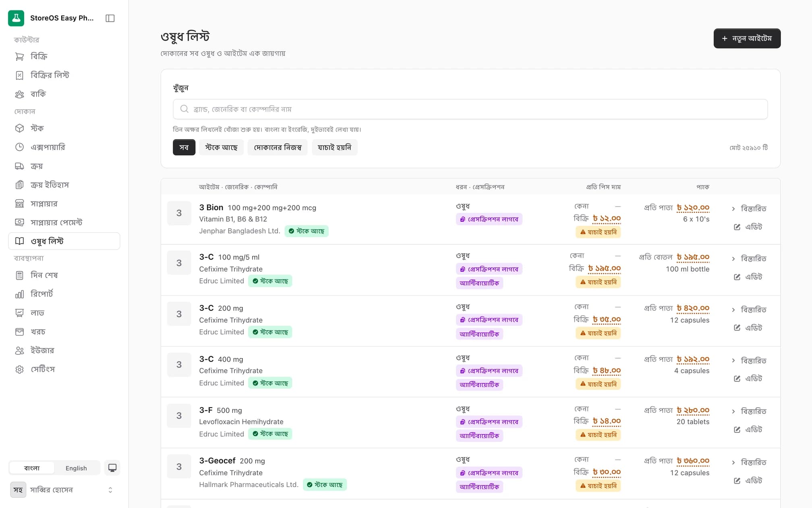Open ইউজার page from sidebar

point(64,350)
